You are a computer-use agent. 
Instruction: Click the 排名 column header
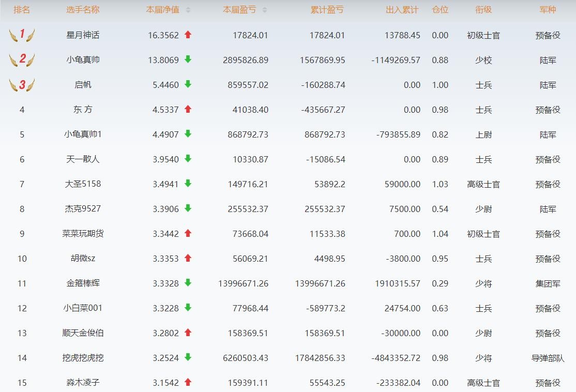22,10
